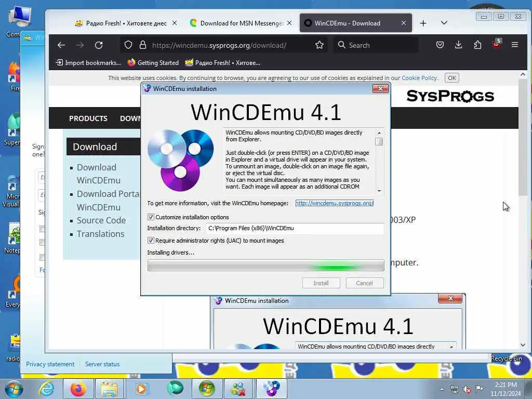Image resolution: width=532 pixels, height=399 pixels.
Task: Go back using Firefox back arrow
Action: [61, 45]
